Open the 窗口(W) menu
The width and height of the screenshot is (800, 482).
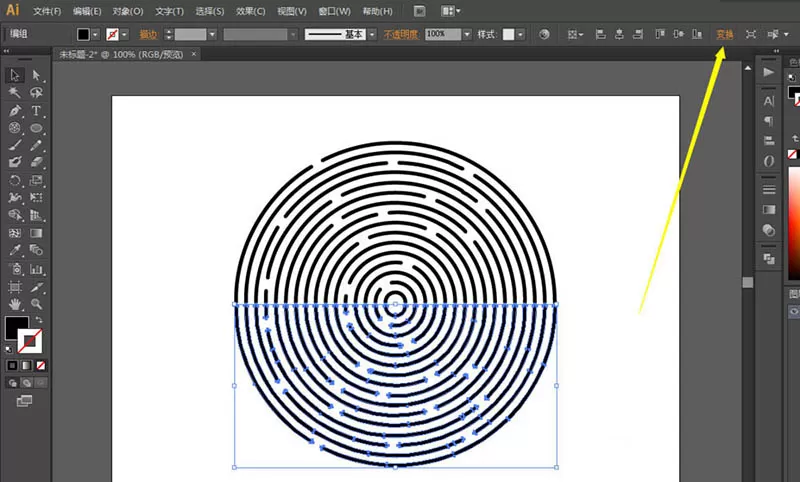(334, 11)
